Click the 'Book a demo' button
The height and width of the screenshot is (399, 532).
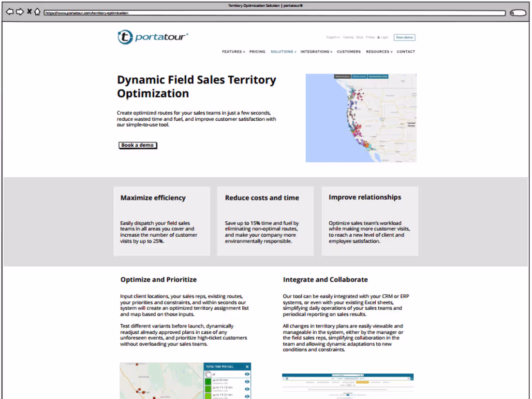pos(137,145)
